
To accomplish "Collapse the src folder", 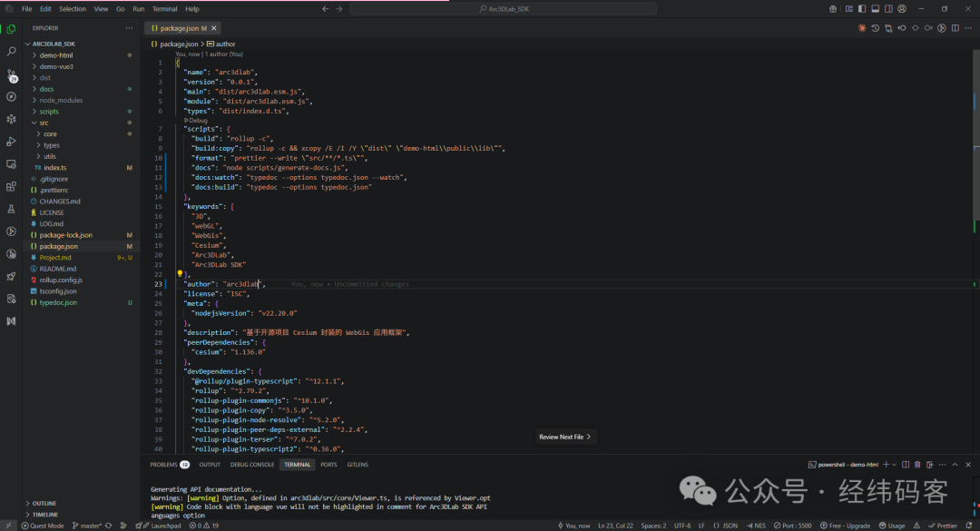I will pos(82,123).
